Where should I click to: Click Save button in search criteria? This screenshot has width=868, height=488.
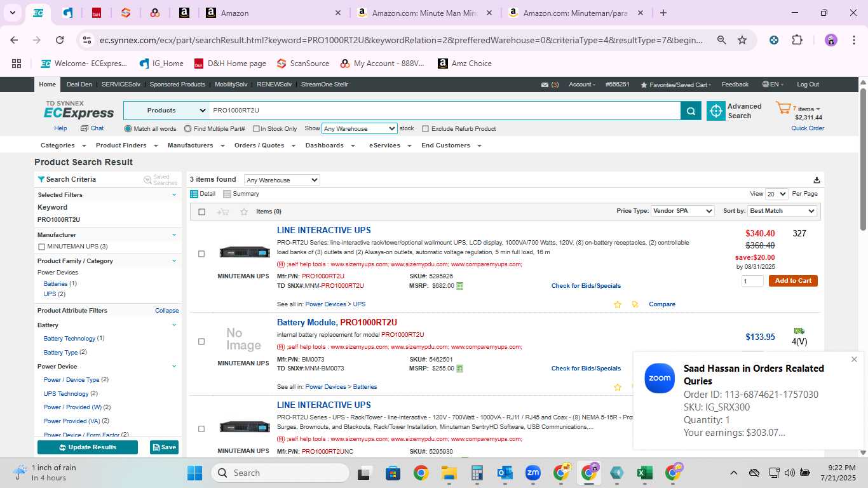[x=164, y=447]
